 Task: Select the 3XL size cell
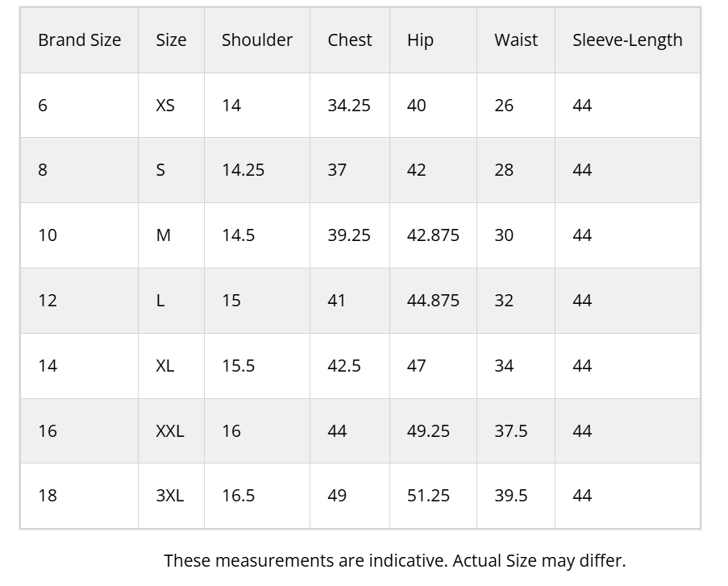pyautogui.click(x=170, y=496)
